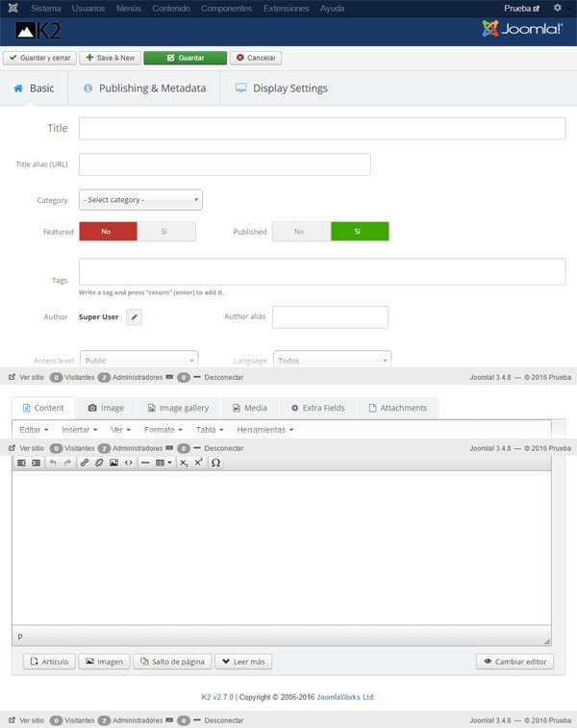Open the settings gear menu
577x728 pixels.
tap(558, 8)
